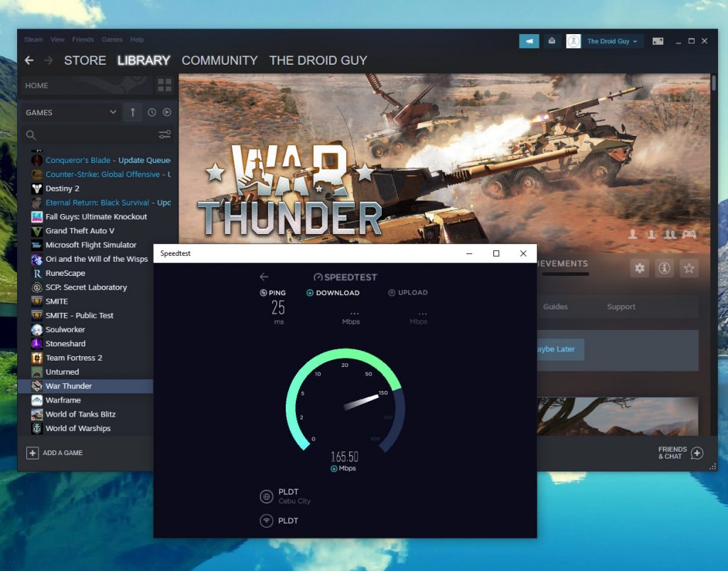Open Friends & Chat plus icon
This screenshot has width=728, height=571.
pyautogui.click(x=697, y=453)
